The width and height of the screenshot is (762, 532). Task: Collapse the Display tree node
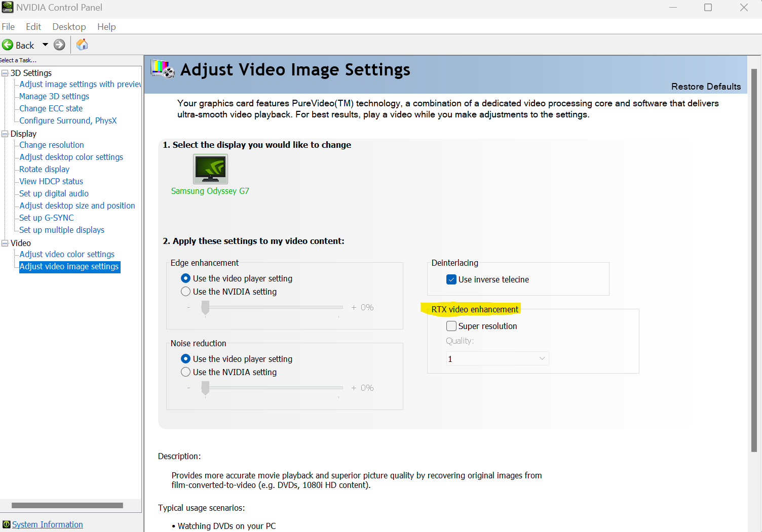[x=5, y=134]
